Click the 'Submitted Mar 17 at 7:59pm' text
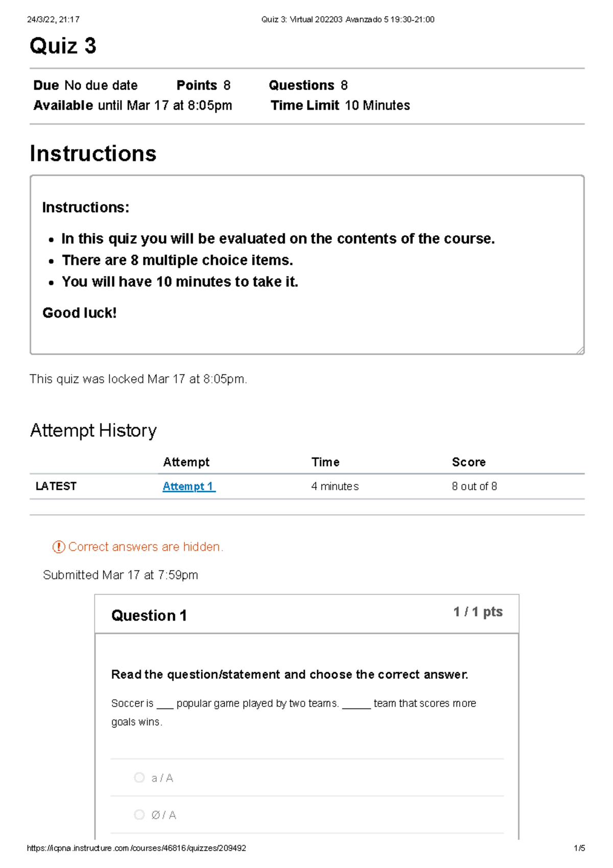This screenshot has height=868, width=613. [121, 575]
